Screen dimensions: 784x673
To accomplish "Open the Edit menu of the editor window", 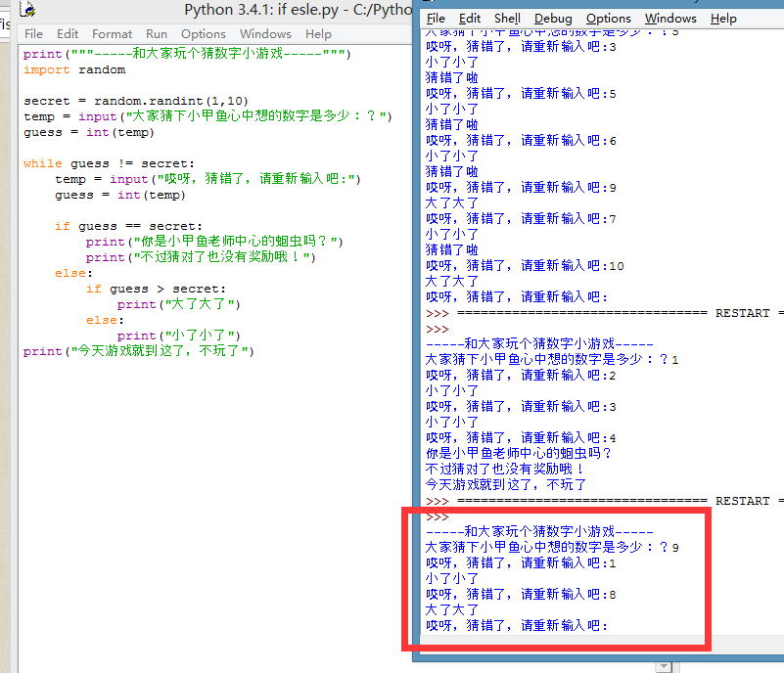I will (67, 33).
